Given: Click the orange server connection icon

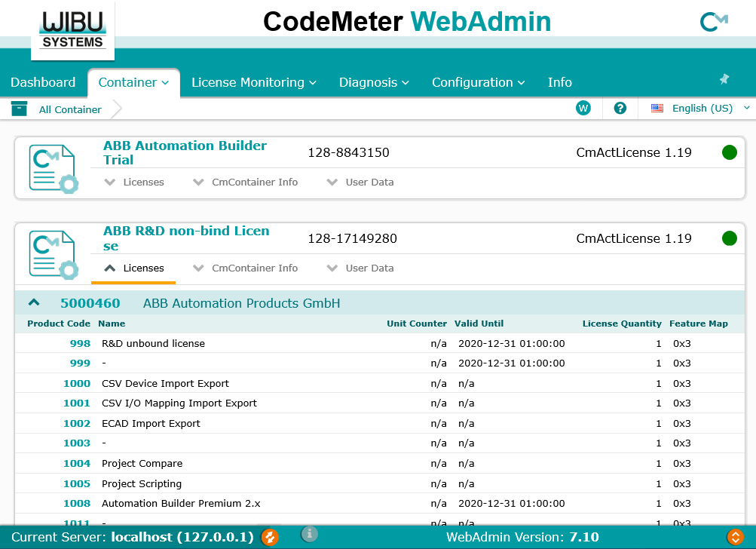Looking at the screenshot, I should 270,537.
